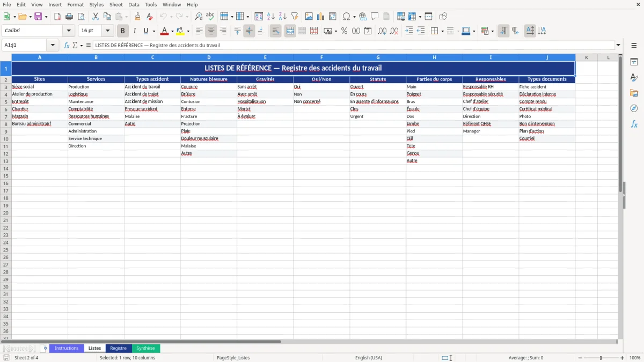Open the sidebar Properties deck

[634, 62]
